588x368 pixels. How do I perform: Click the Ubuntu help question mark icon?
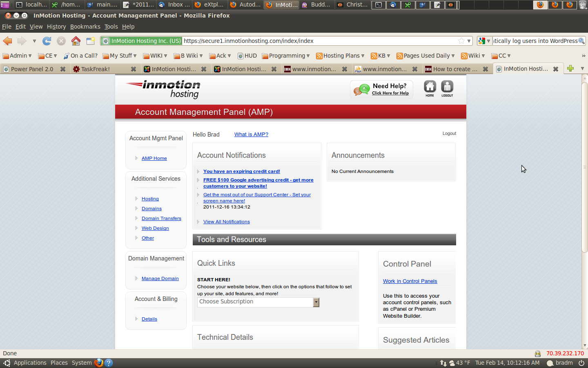[109, 363]
